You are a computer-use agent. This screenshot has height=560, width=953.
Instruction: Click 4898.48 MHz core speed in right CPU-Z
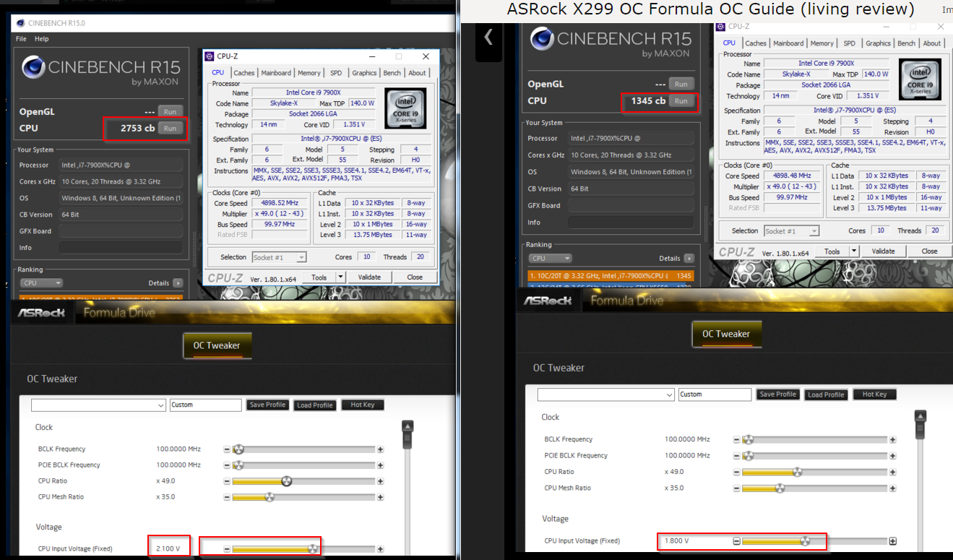[793, 176]
